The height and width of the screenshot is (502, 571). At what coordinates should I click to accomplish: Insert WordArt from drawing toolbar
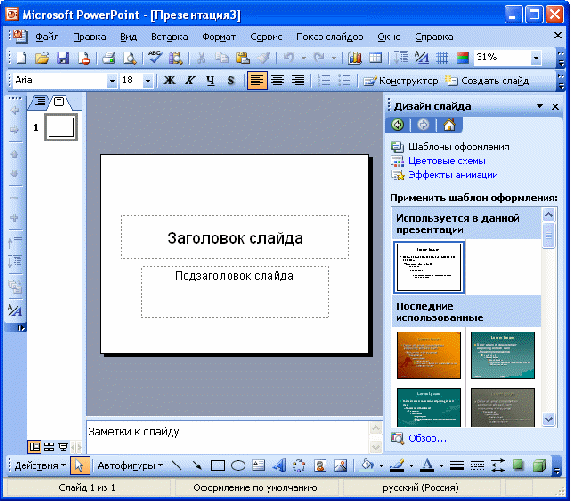pos(279,466)
